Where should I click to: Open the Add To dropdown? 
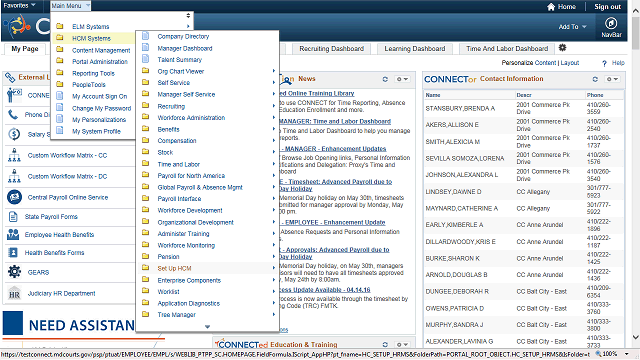572,27
